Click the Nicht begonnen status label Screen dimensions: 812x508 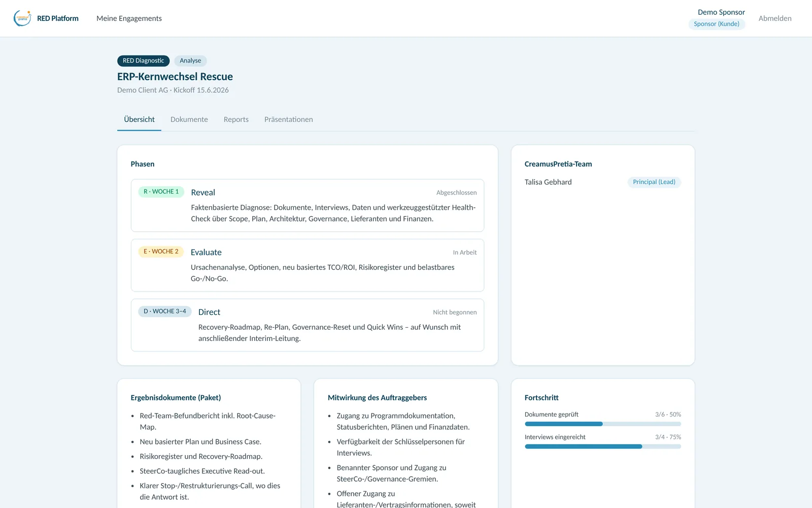455,312
